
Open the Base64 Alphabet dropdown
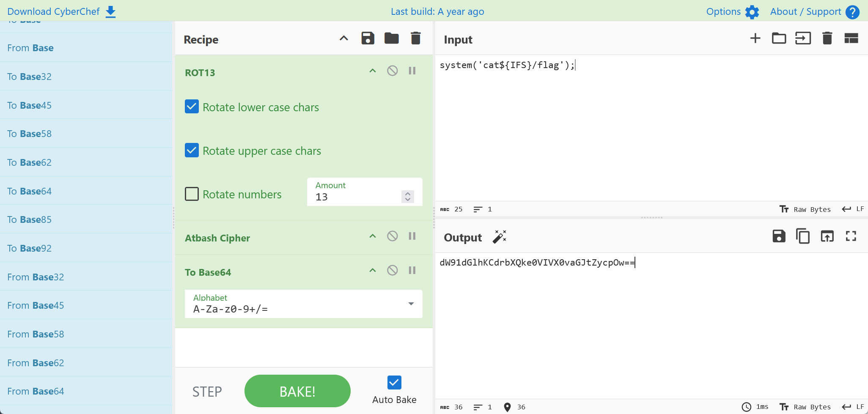pyautogui.click(x=411, y=304)
